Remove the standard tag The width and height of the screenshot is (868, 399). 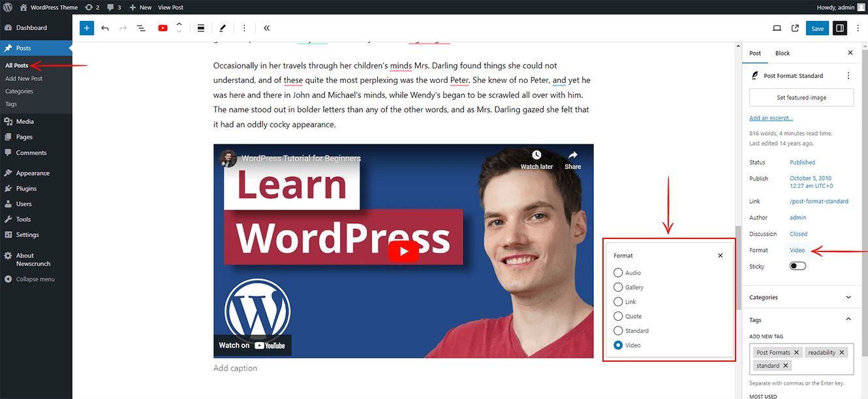click(x=786, y=366)
